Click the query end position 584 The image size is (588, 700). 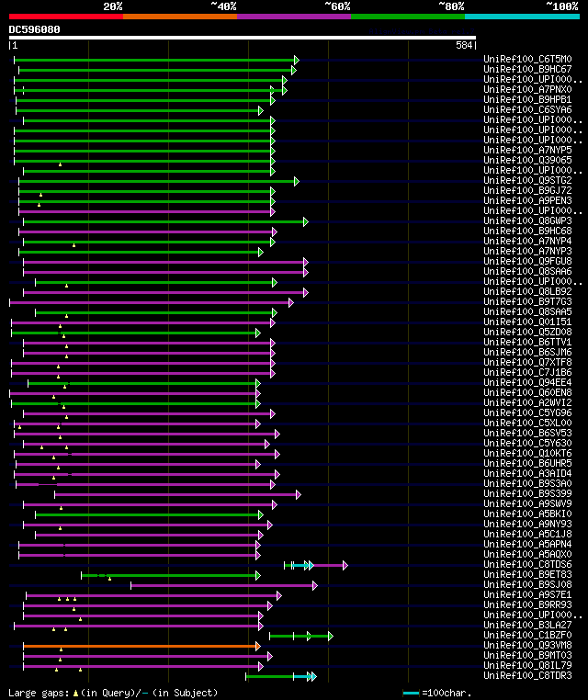[464, 45]
